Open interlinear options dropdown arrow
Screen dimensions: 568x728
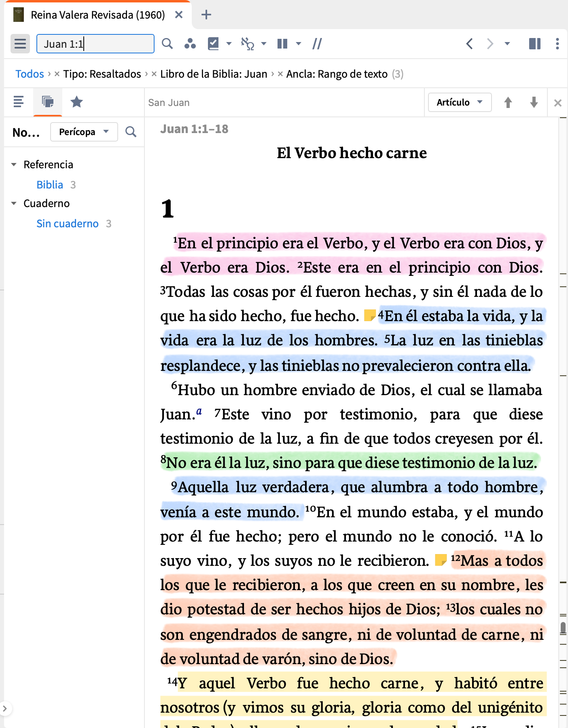264,44
